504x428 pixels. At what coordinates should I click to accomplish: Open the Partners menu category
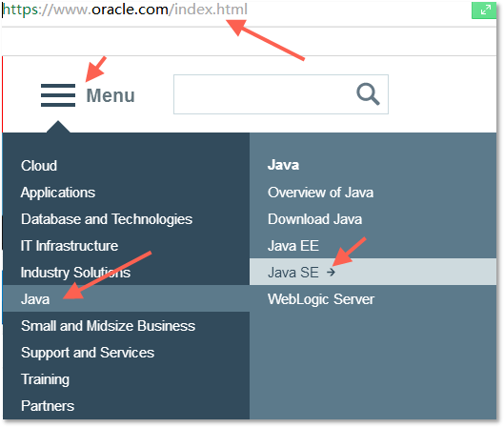48,406
